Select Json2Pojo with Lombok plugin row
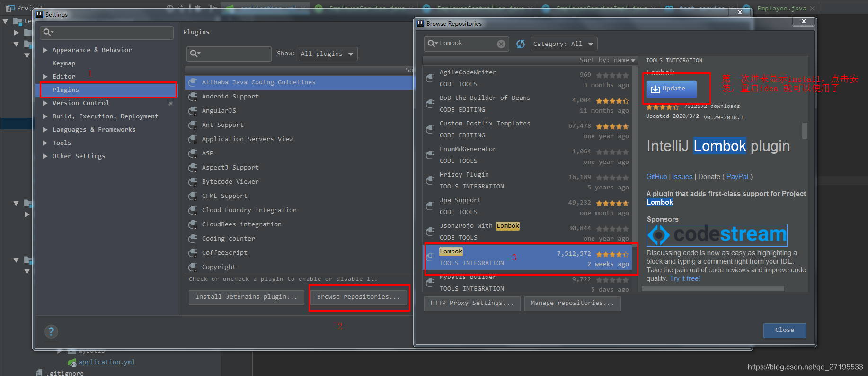The width and height of the screenshot is (868, 376). 527,232
